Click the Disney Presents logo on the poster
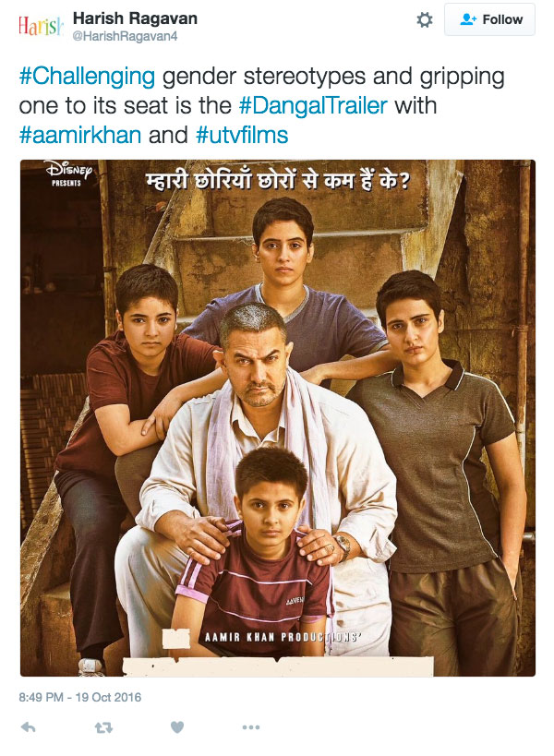The width and height of the screenshot is (554, 756). pos(68,174)
